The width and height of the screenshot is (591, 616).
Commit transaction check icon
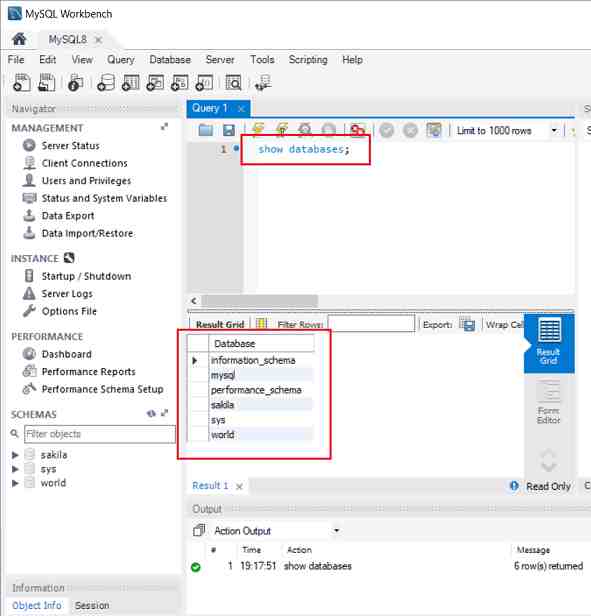[387, 130]
